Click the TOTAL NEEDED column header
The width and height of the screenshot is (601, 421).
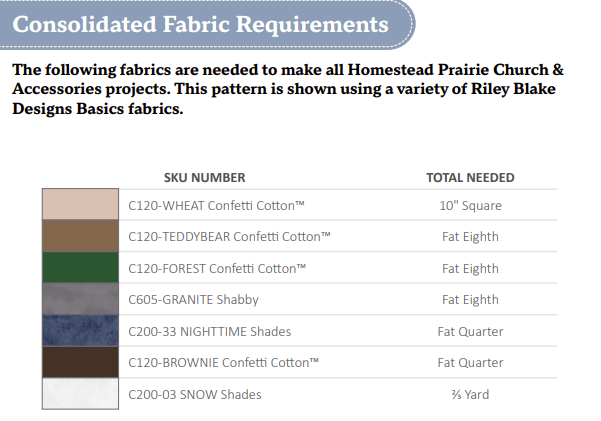[470, 178]
